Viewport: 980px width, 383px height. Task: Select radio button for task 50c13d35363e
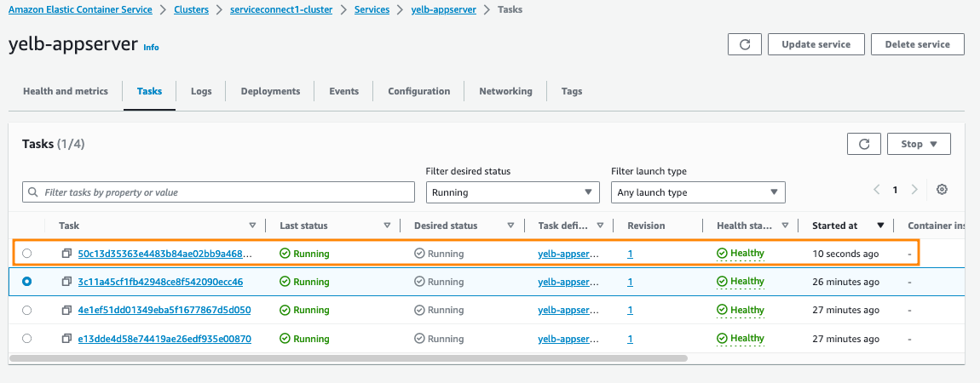pyautogui.click(x=27, y=254)
